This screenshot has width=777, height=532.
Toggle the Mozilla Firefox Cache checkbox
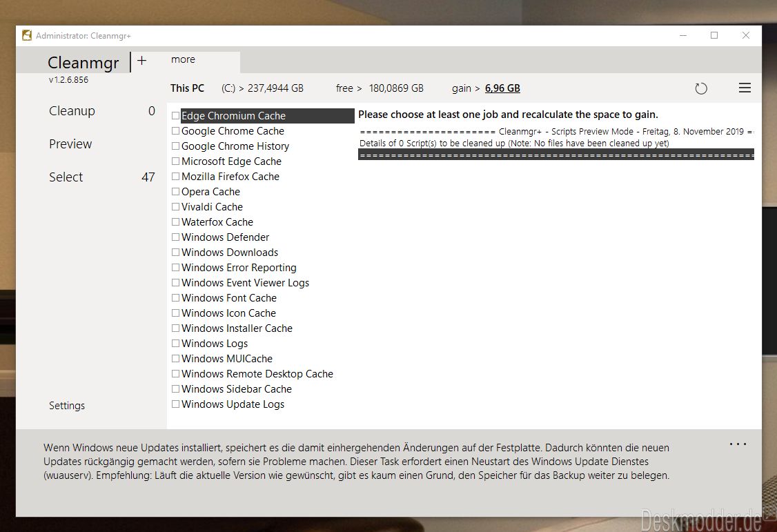(175, 177)
